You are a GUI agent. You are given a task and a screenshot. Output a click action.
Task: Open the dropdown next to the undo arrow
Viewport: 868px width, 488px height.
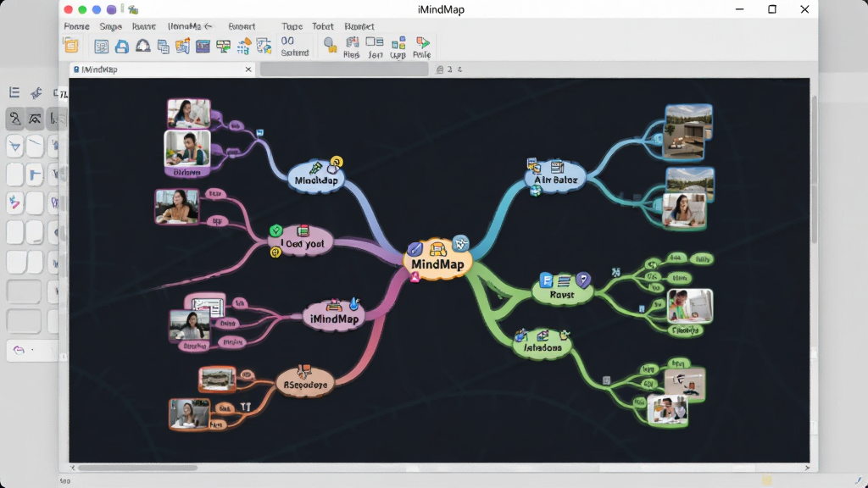tap(32, 350)
